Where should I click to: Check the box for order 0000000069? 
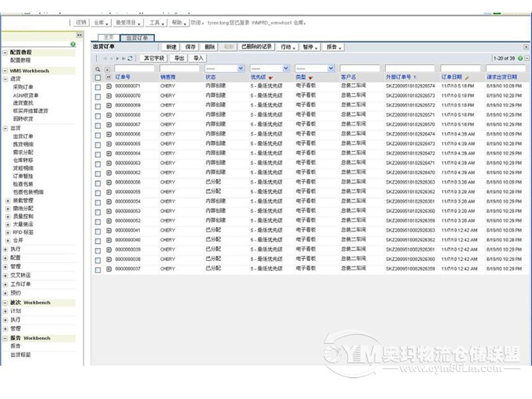pos(98,106)
